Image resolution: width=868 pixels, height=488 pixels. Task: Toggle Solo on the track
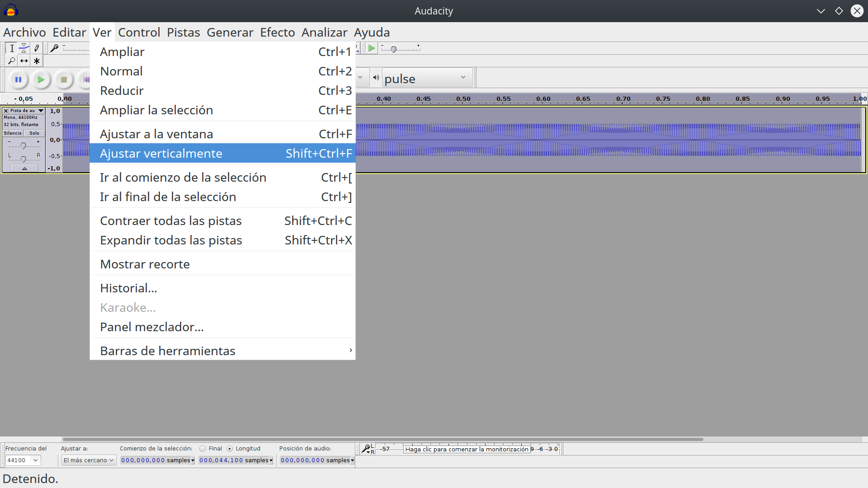(x=34, y=133)
